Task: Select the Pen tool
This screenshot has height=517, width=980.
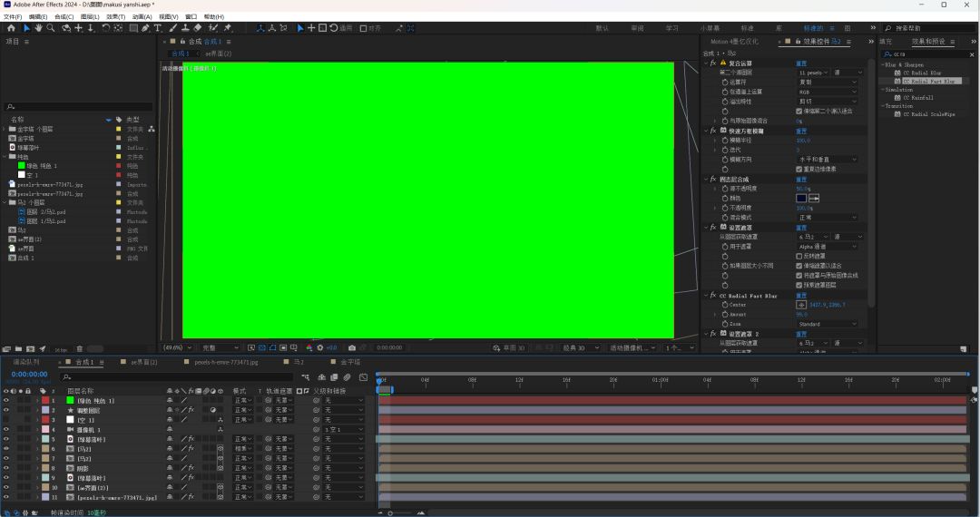Action: (145, 28)
